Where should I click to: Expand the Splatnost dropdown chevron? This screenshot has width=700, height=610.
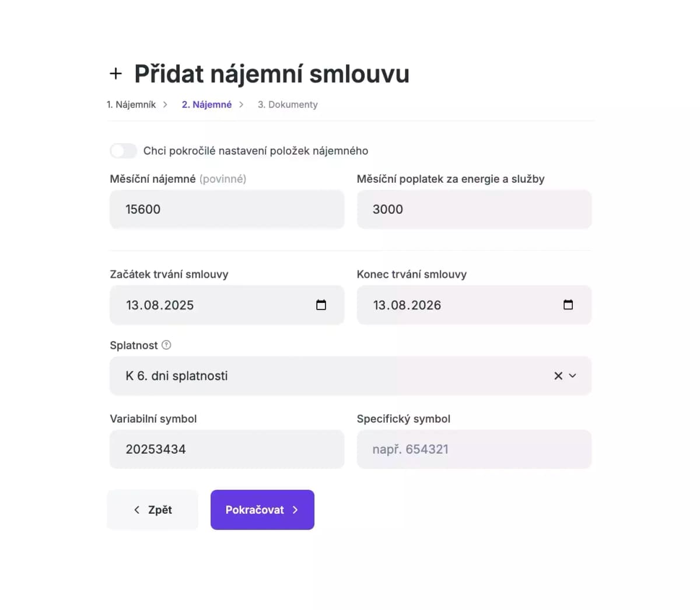(572, 376)
